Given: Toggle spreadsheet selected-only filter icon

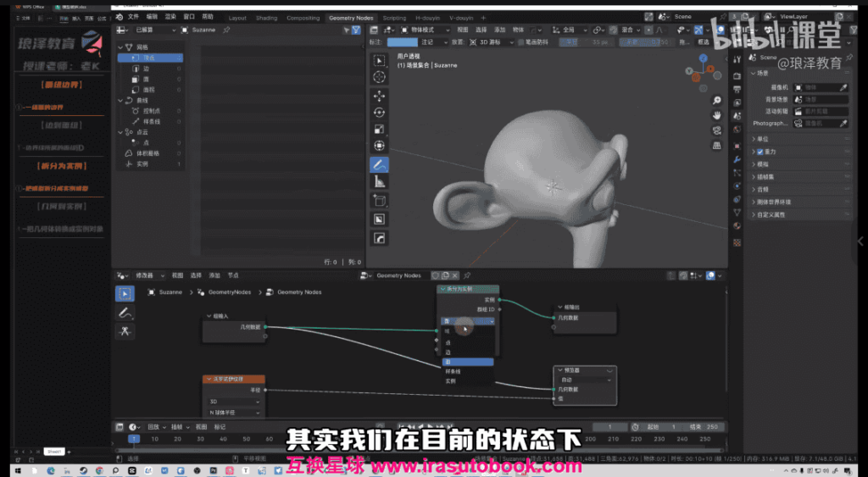Looking at the screenshot, I should pyautogui.click(x=346, y=30).
